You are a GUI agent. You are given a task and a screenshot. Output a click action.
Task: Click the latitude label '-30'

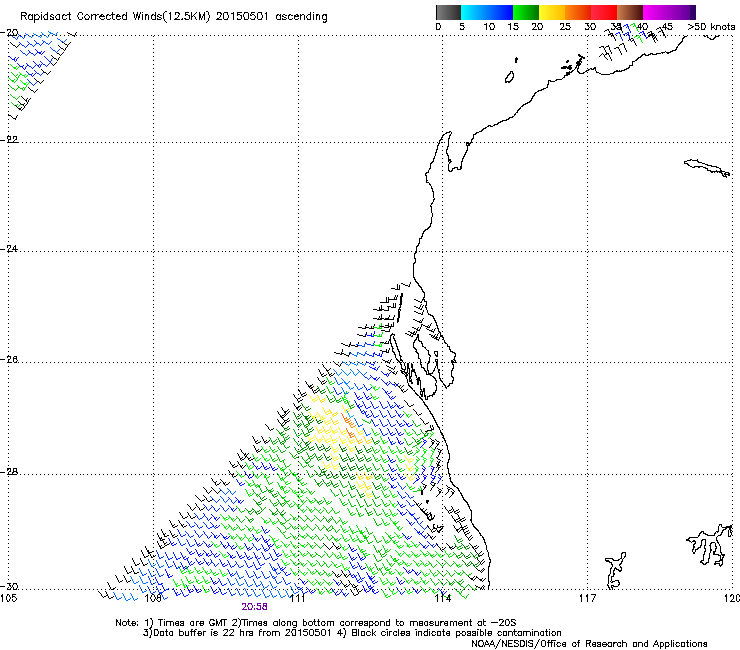tap(9, 587)
